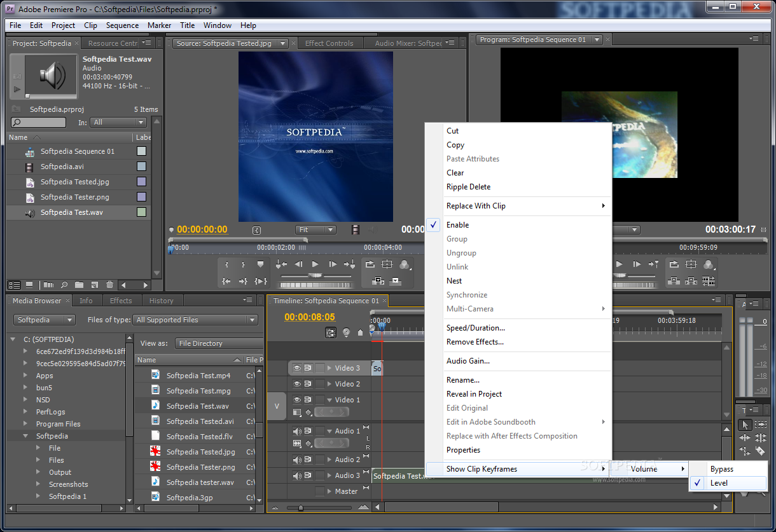Click the timeline zoom slider handle
776x532 pixels.
point(301,507)
